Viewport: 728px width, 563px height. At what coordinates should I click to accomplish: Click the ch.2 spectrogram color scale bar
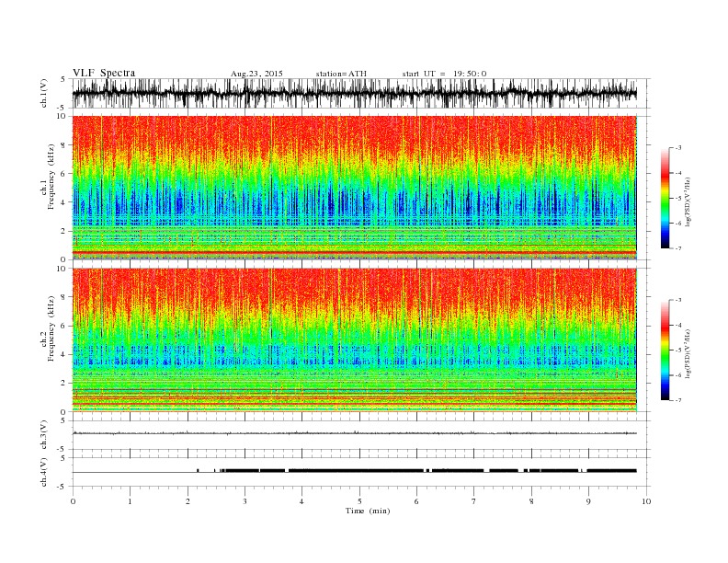[x=665, y=350]
